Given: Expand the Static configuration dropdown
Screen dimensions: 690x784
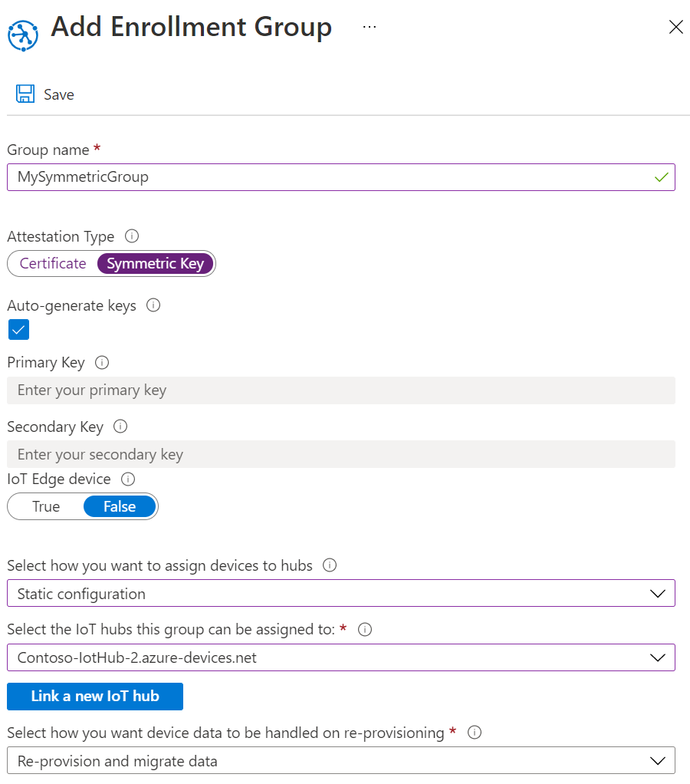Looking at the screenshot, I should (x=341, y=594).
